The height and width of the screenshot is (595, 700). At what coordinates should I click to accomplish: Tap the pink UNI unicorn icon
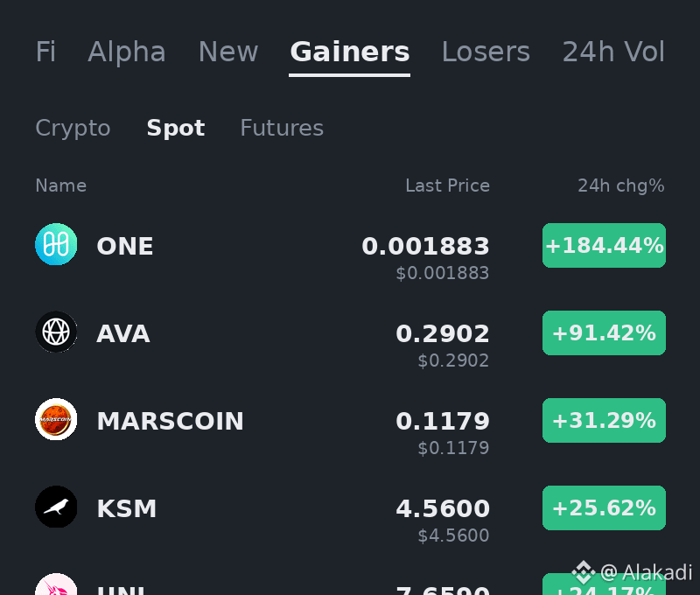click(x=56, y=584)
